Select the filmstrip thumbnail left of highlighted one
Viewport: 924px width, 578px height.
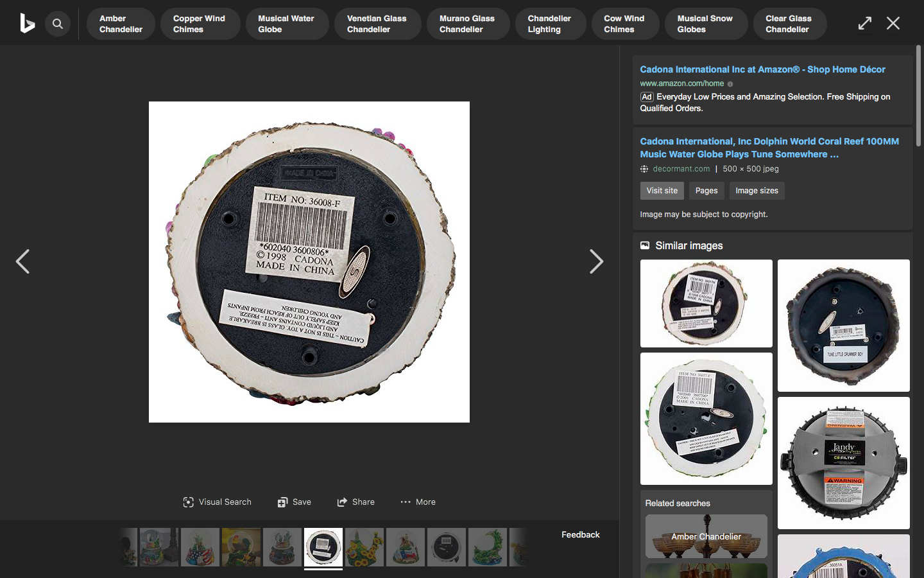[x=282, y=547]
